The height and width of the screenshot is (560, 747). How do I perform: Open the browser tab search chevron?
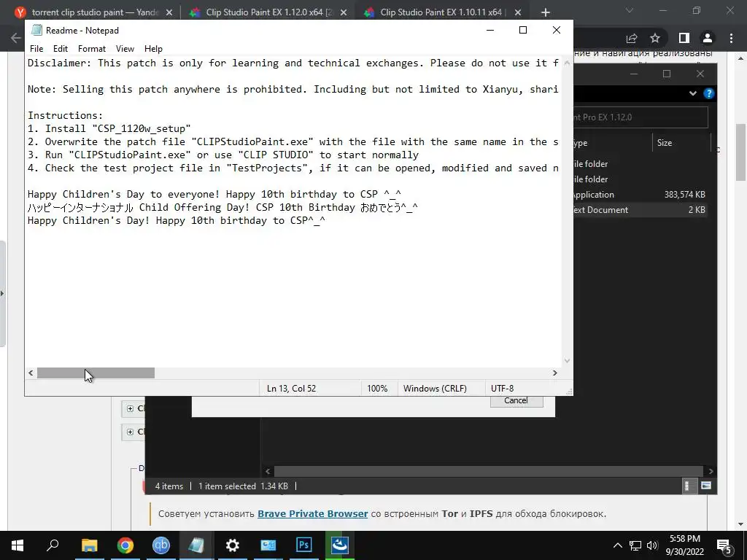click(630, 10)
